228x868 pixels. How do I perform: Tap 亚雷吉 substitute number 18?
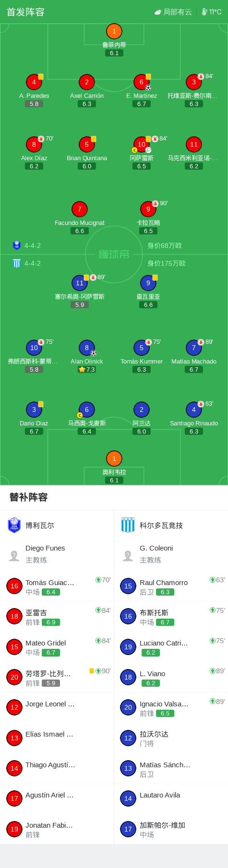14,616
